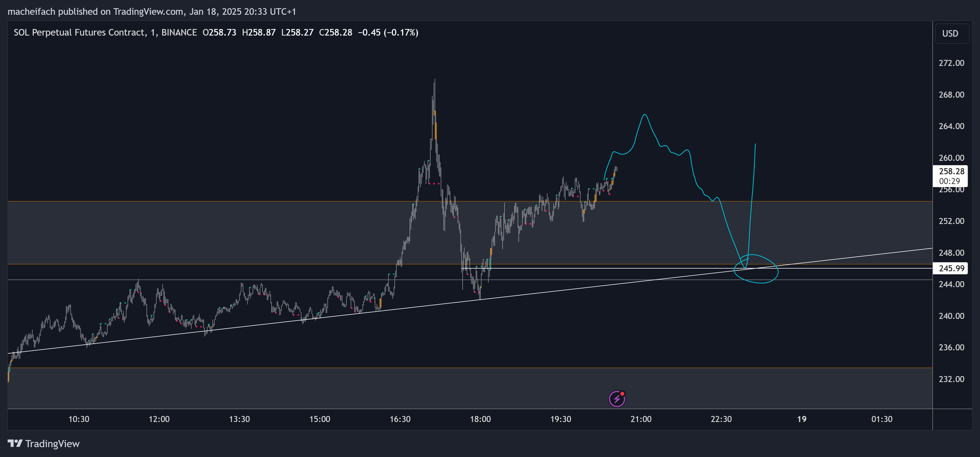
Task: Click the −0.45 (−0.17%) change value
Action: coord(388,32)
